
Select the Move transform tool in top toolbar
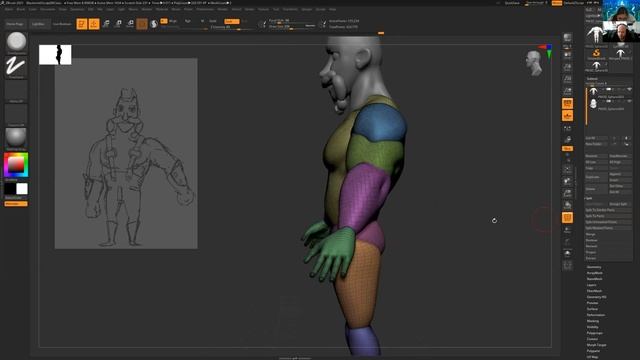pyautogui.click(x=106, y=24)
